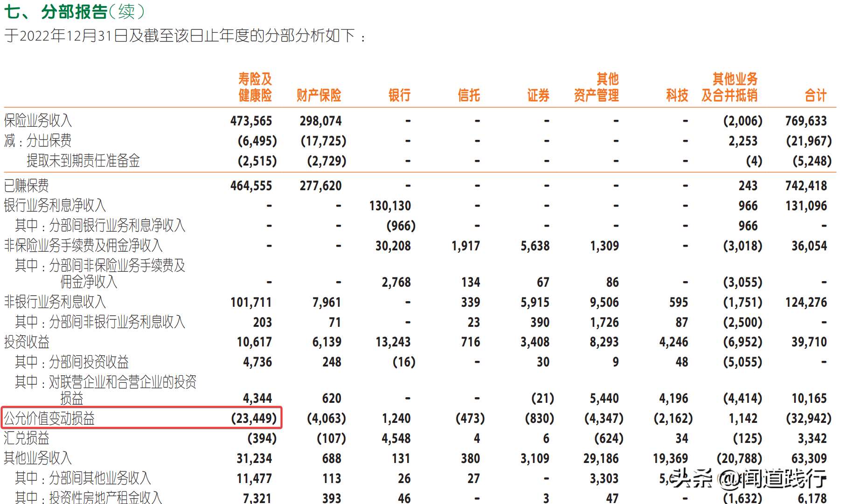Click column header 其他资产管理
841x504 pixels.
tap(596, 87)
